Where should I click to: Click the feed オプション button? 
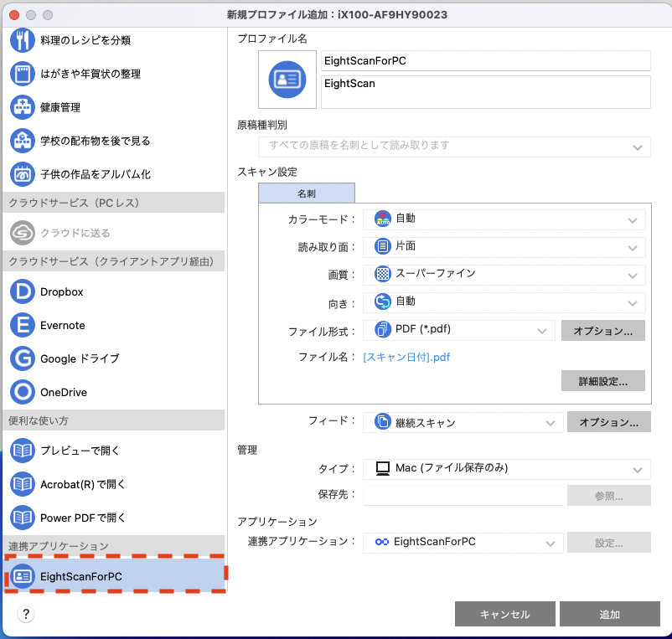coord(609,422)
